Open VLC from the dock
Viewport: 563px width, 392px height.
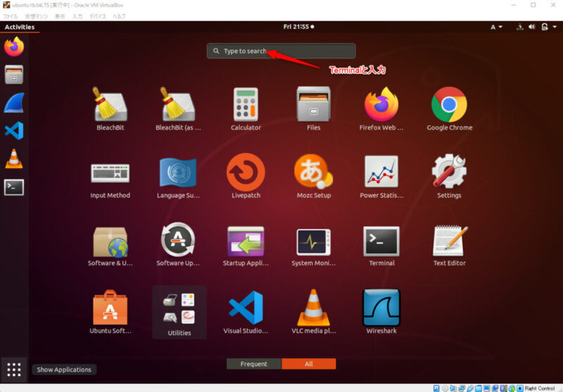14,158
